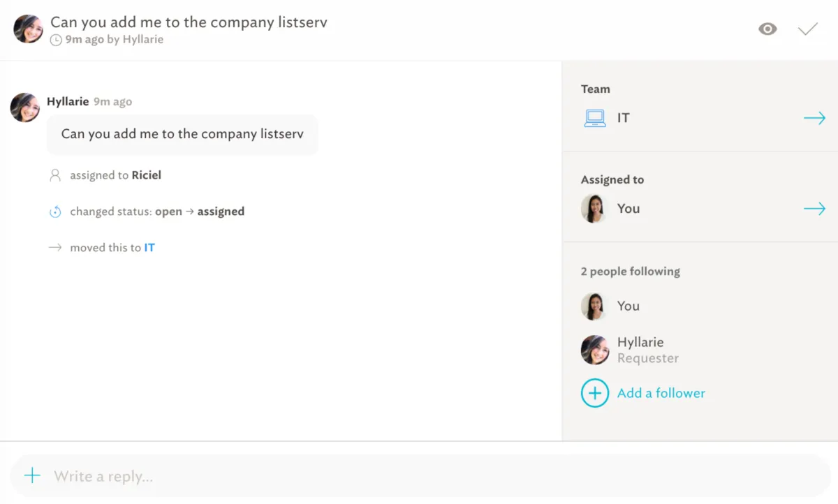Click the clock icon under the ticket title
838x504 pixels.
point(56,40)
